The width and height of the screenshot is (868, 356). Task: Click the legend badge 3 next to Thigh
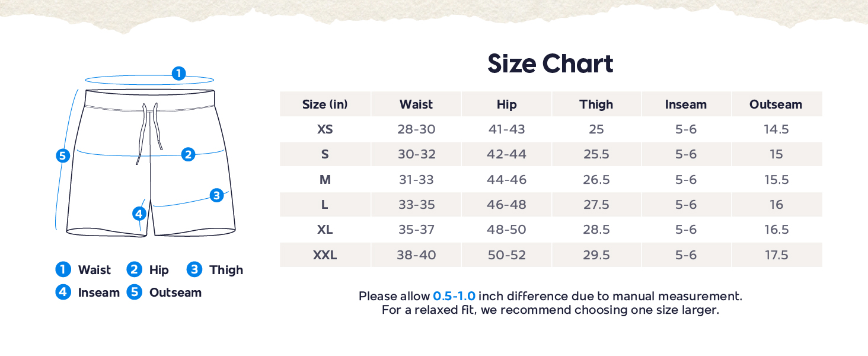coord(194,270)
